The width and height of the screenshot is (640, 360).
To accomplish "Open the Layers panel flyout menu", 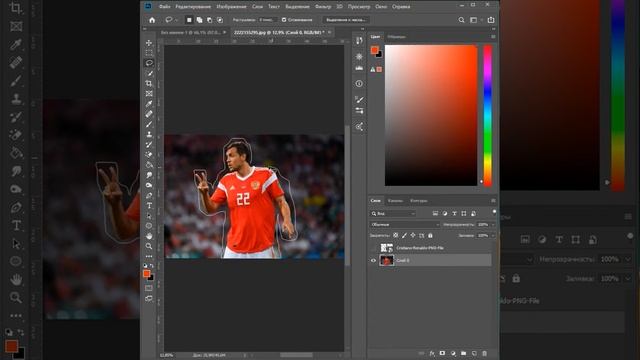I will point(493,201).
